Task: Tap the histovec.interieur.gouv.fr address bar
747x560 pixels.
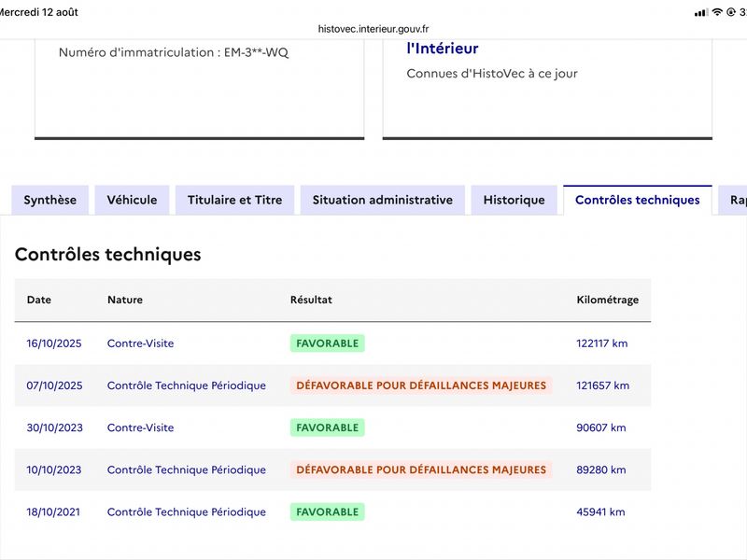Action: click(x=373, y=29)
